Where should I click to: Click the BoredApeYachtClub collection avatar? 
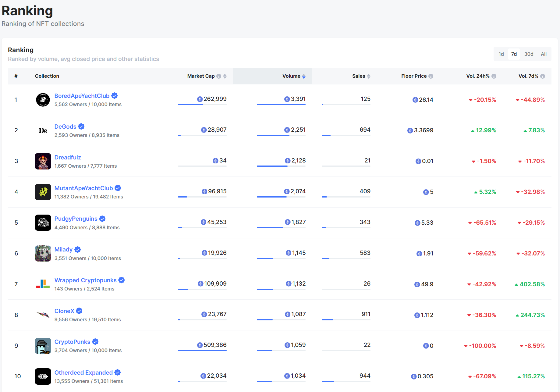coord(43,100)
